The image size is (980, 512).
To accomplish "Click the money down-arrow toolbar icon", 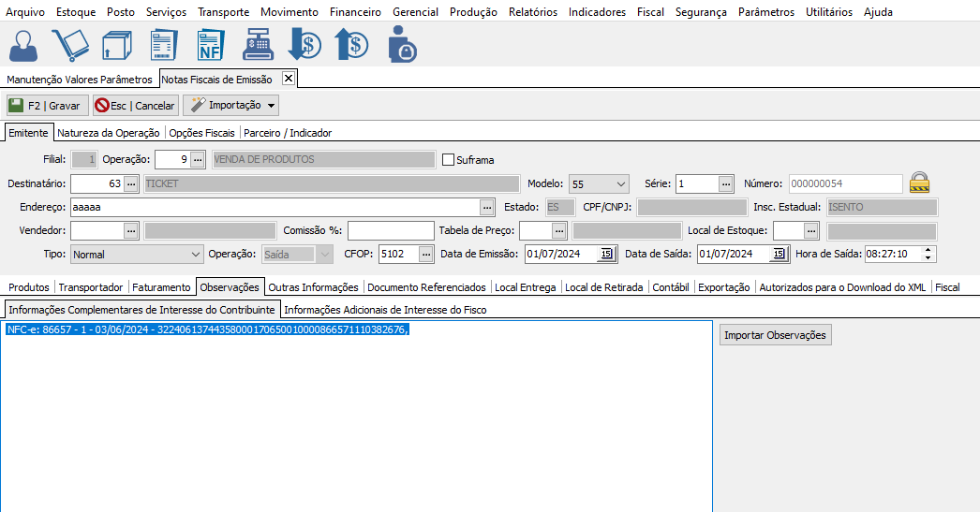I will click(304, 45).
